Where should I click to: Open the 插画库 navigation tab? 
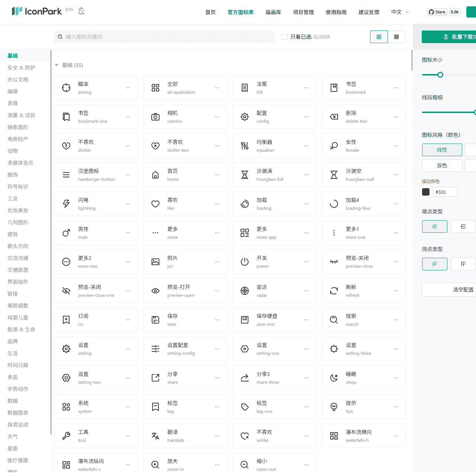click(273, 12)
